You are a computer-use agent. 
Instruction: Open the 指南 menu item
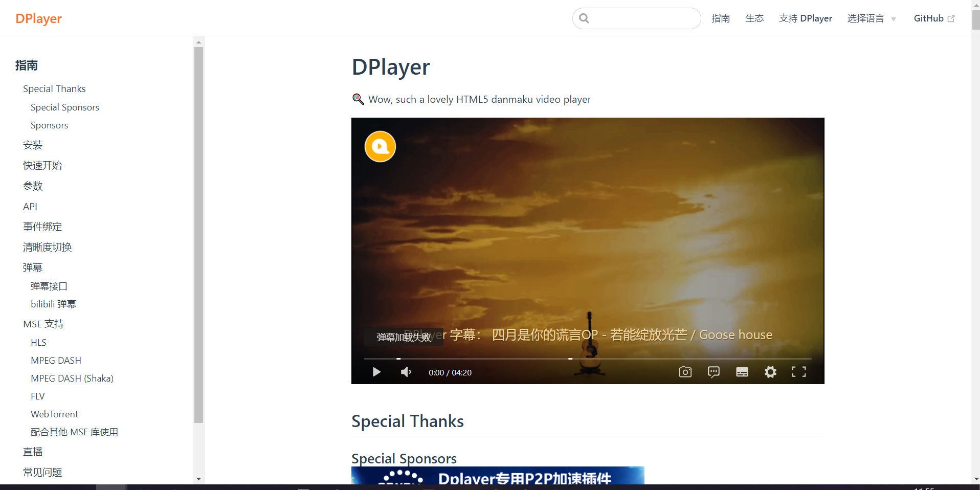[721, 18]
